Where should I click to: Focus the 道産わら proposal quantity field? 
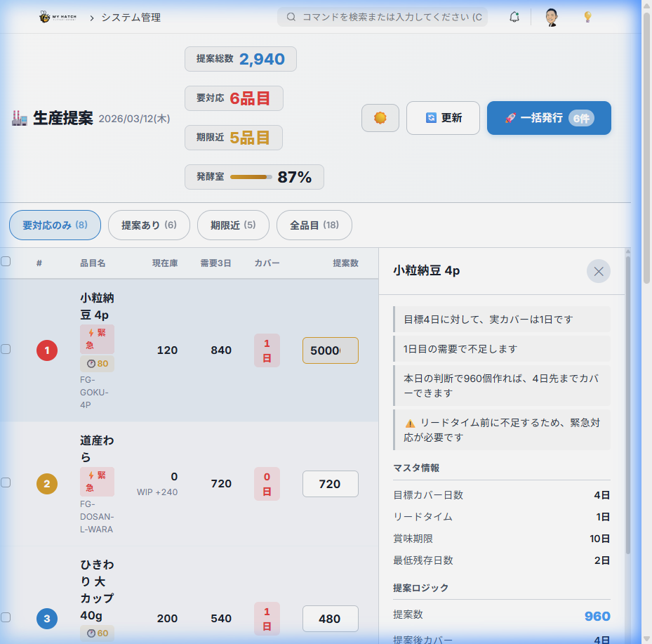click(330, 484)
